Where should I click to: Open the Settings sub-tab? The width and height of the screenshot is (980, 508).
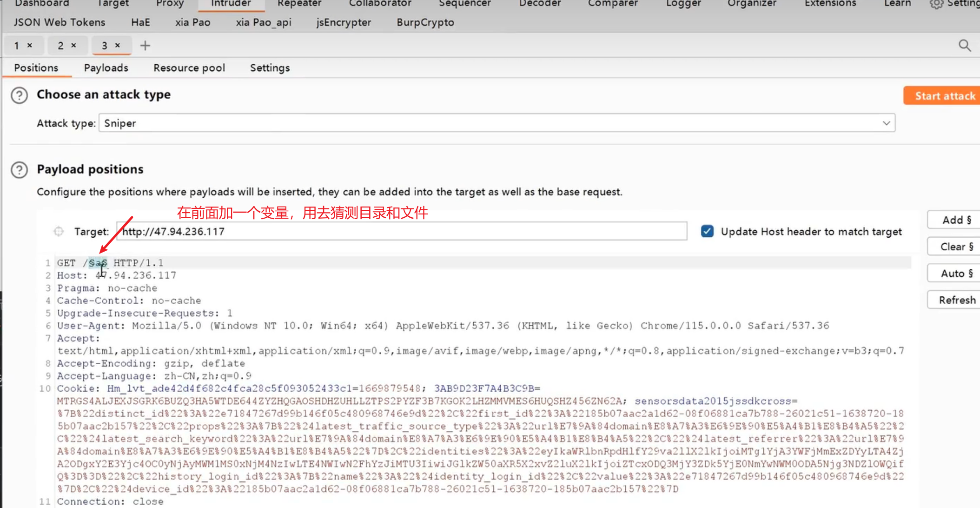270,68
